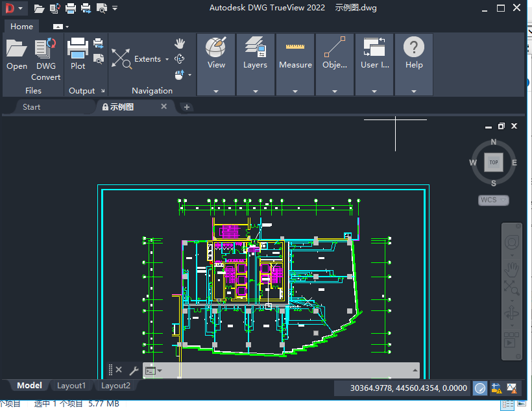
Task: Click Batch Plot icon in quick access toolbar
Action: click(x=86, y=8)
